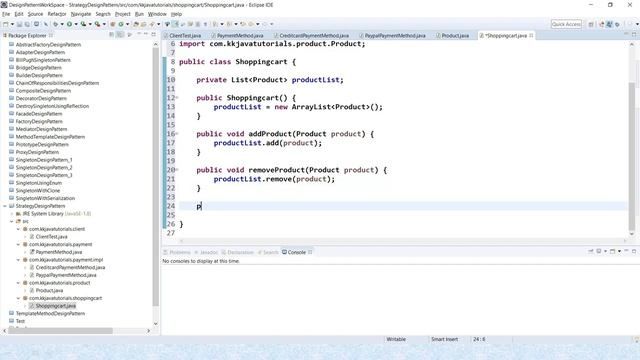Collapse com.kkjavatutorials.shoppingcart package
640x360 pixels.
[18, 298]
